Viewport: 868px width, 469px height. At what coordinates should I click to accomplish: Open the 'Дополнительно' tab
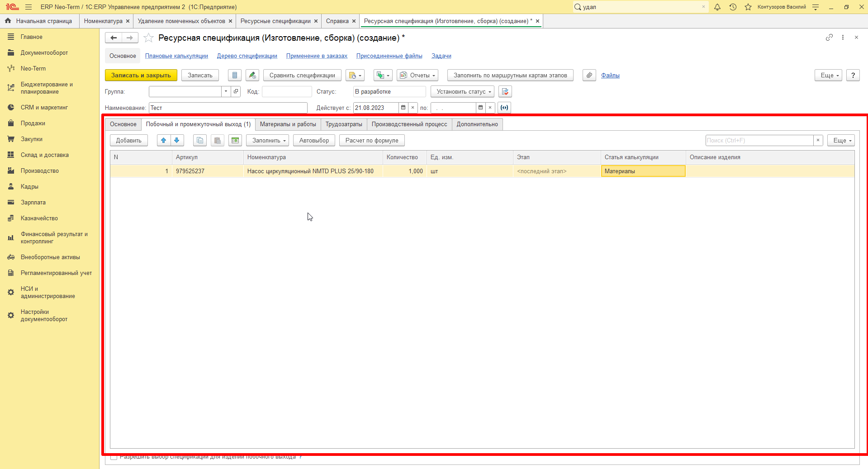point(477,124)
